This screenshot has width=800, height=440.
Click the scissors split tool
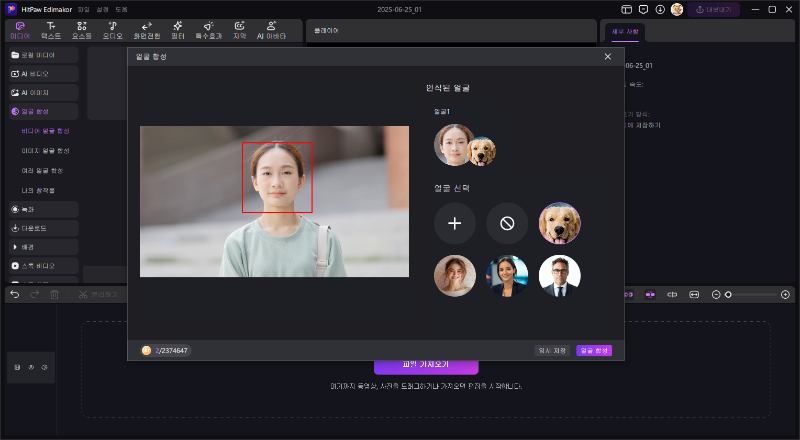point(83,295)
